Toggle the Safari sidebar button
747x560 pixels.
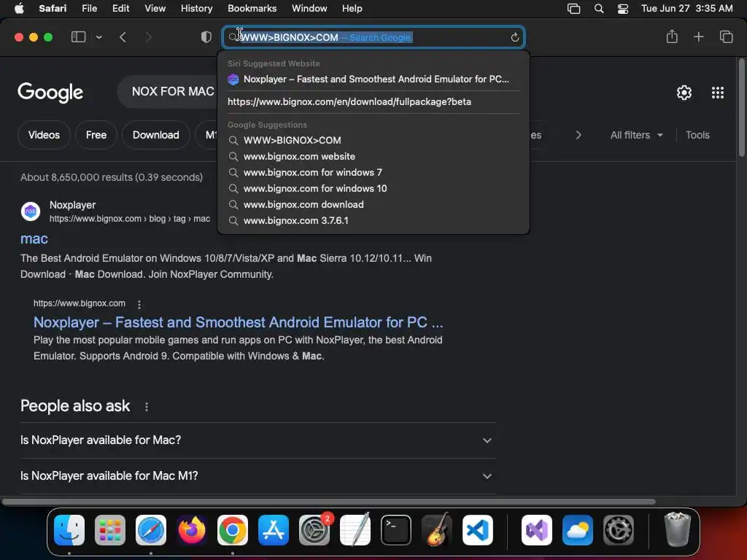tap(78, 36)
